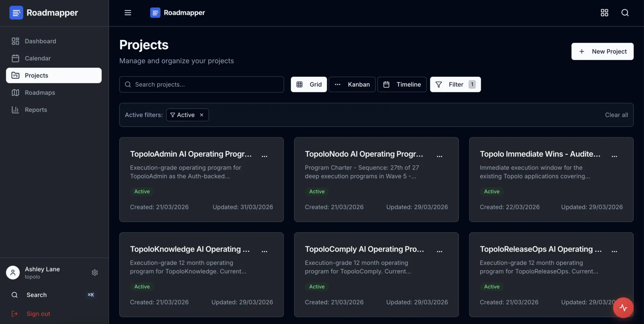Viewport: 644px width, 324px height.
Task: Switch to Kanban view
Action: (x=352, y=84)
